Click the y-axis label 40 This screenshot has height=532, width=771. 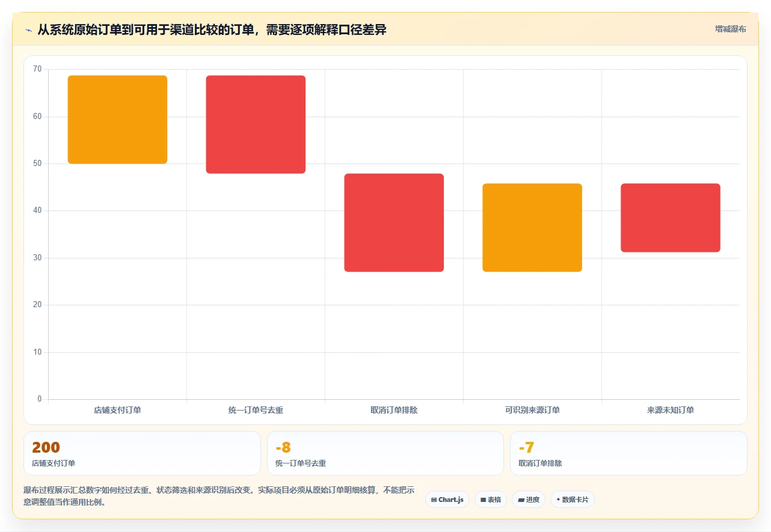click(37, 211)
